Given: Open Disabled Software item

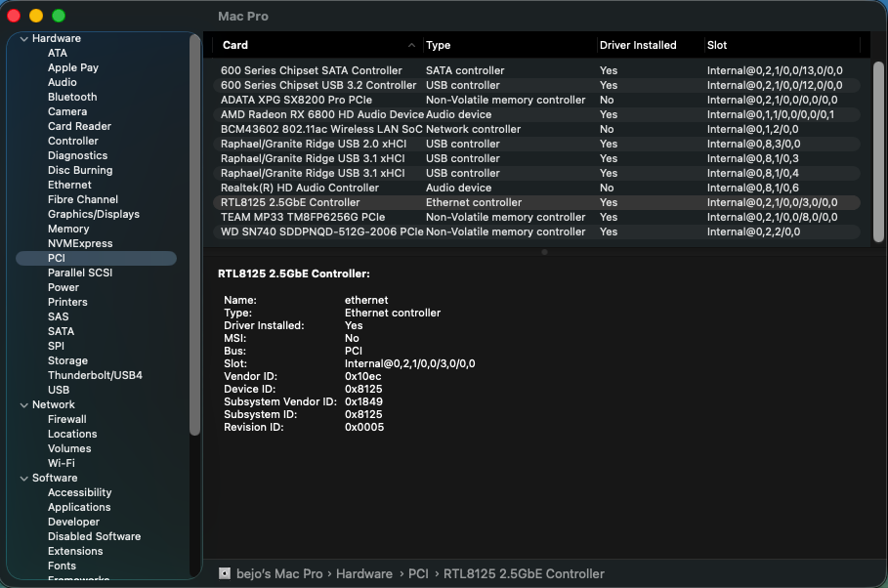Looking at the screenshot, I should point(94,536).
